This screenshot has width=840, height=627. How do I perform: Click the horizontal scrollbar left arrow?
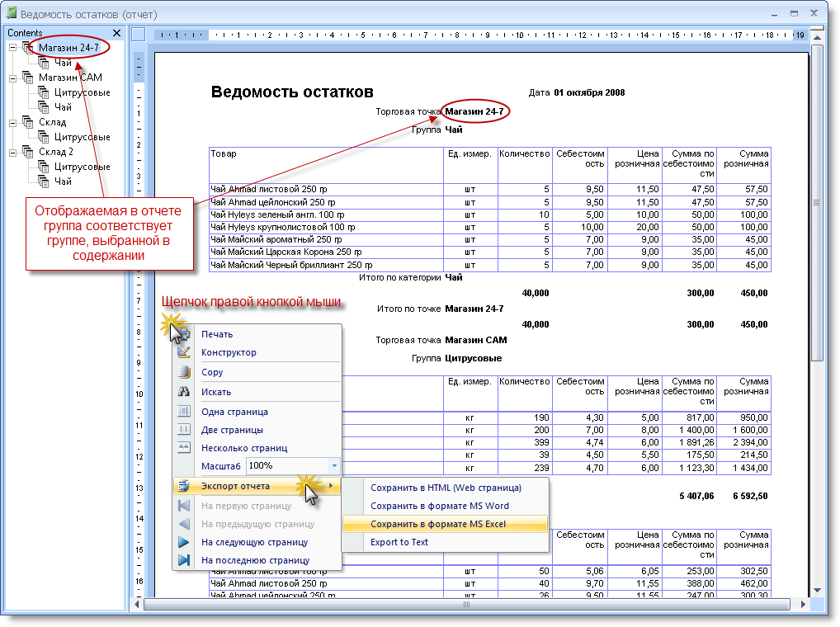point(137,605)
